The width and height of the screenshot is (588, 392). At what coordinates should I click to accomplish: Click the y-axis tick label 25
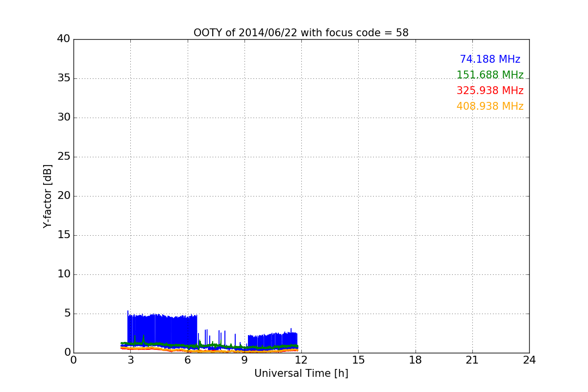(x=64, y=157)
